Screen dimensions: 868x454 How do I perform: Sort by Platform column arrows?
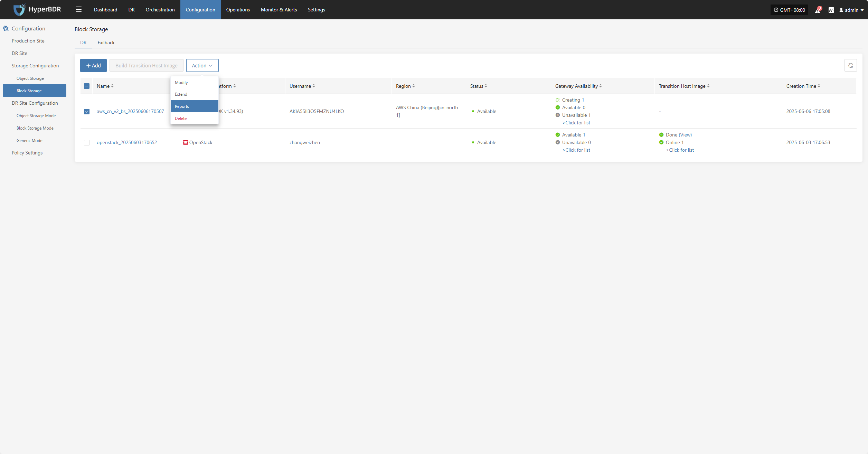tap(235, 86)
